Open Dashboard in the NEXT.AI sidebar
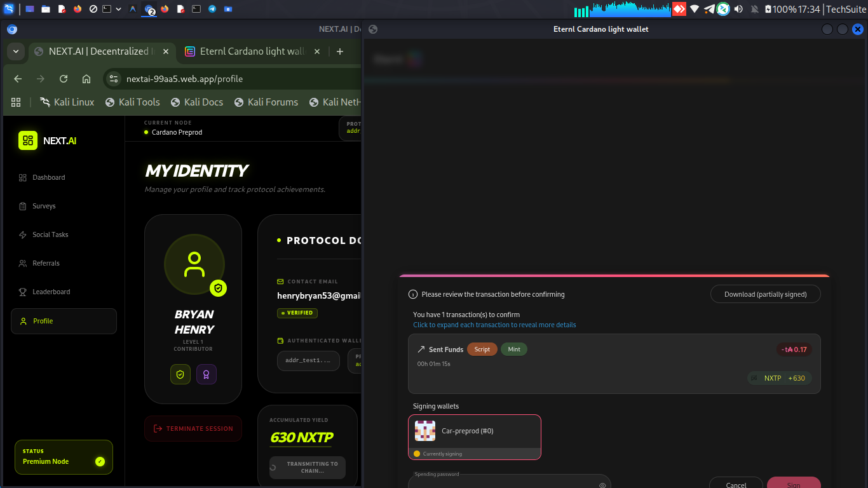 click(x=64, y=177)
